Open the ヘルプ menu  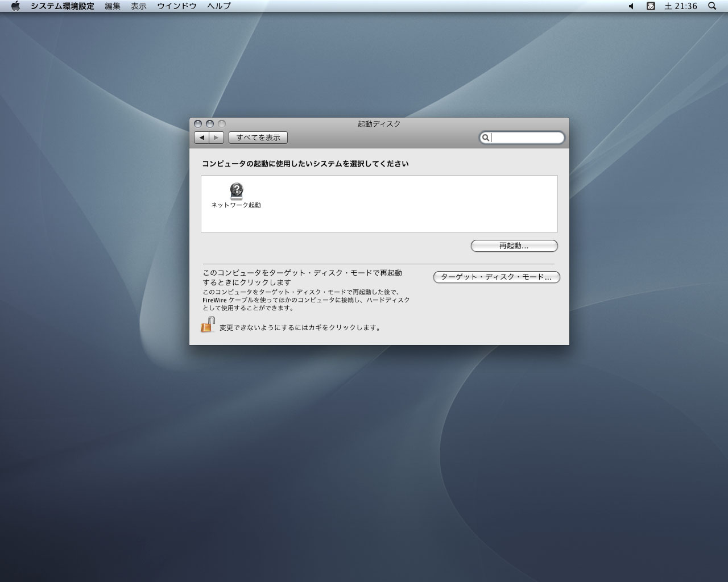(x=219, y=6)
